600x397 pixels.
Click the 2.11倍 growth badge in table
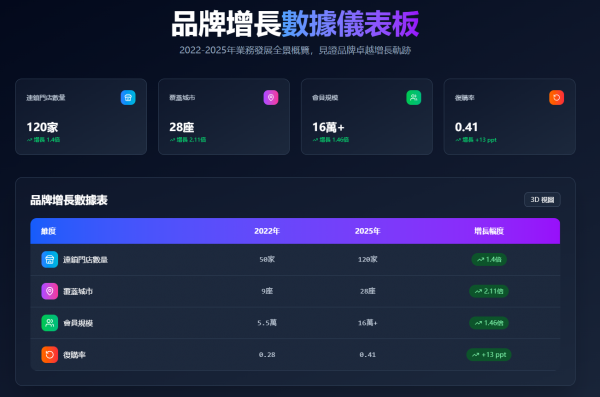(489, 291)
